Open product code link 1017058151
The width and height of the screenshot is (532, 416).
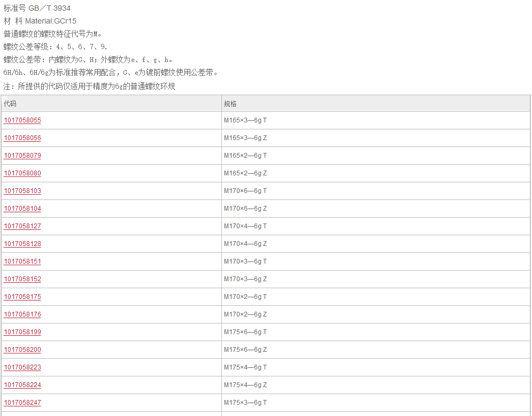(x=22, y=261)
